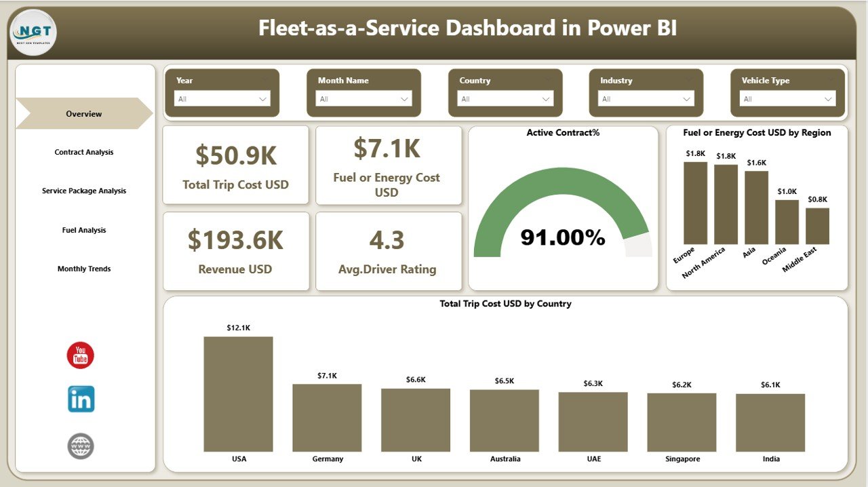The image size is (868, 487).
Task: Open the Month Name dropdown
Action: coord(406,99)
